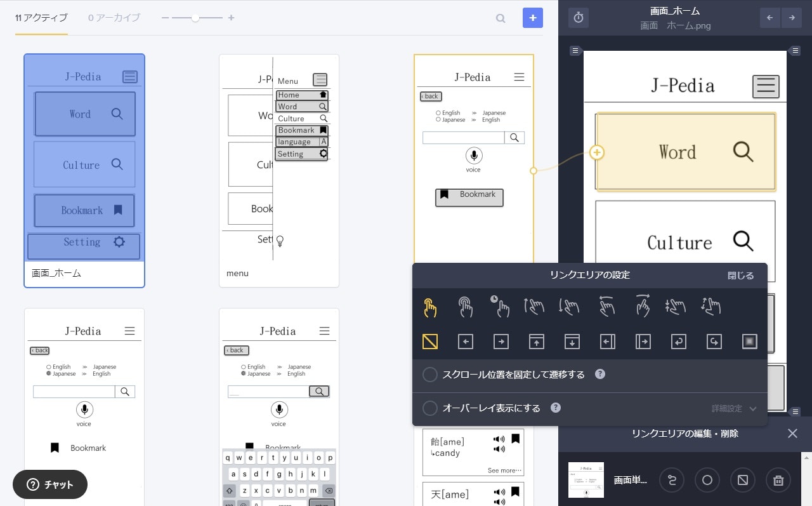Click the transition square icon in edit panel
Image resolution: width=812 pixels, height=506 pixels.
pyautogui.click(x=743, y=481)
